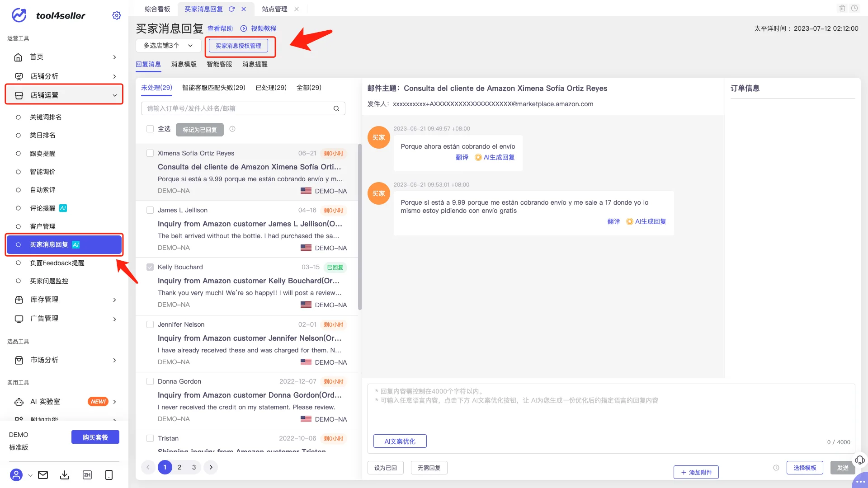Viewport: 868px width, 488px height.
Task: Click the search magnifier in the order search box
Action: pyautogui.click(x=336, y=108)
